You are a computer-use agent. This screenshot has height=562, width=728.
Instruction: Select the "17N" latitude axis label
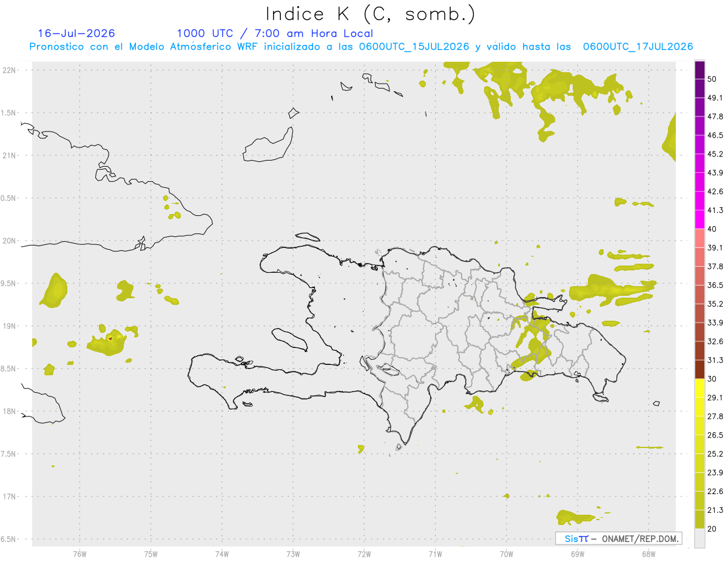pyautogui.click(x=9, y=497)
